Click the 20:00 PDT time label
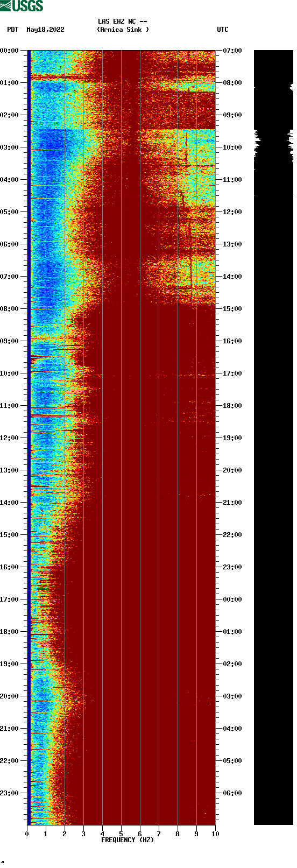 (10, 696)
